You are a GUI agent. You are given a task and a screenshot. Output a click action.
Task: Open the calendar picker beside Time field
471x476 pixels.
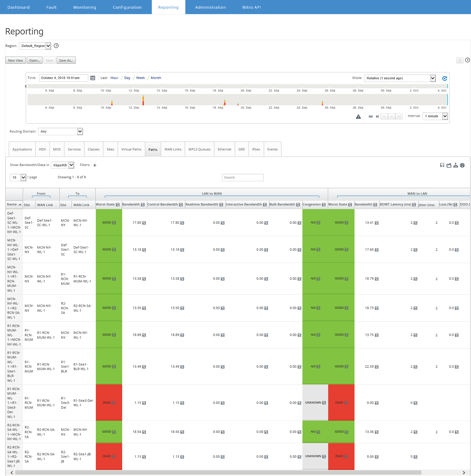click(x=93, y=78)
